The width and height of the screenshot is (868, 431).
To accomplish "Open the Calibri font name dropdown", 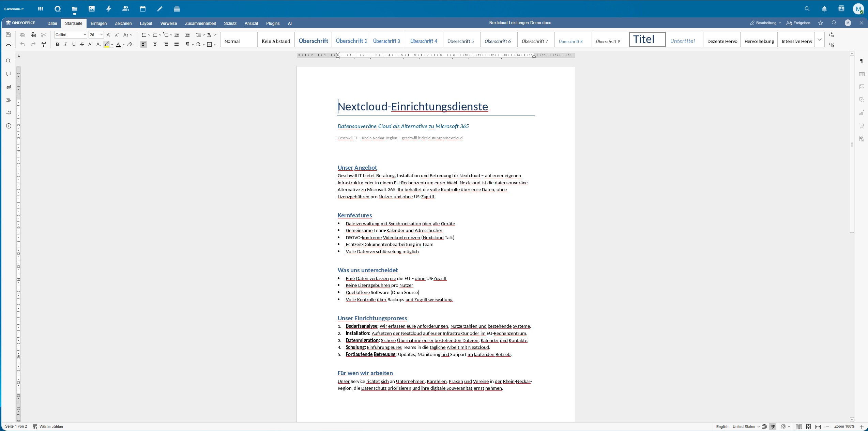I will 85,35.
